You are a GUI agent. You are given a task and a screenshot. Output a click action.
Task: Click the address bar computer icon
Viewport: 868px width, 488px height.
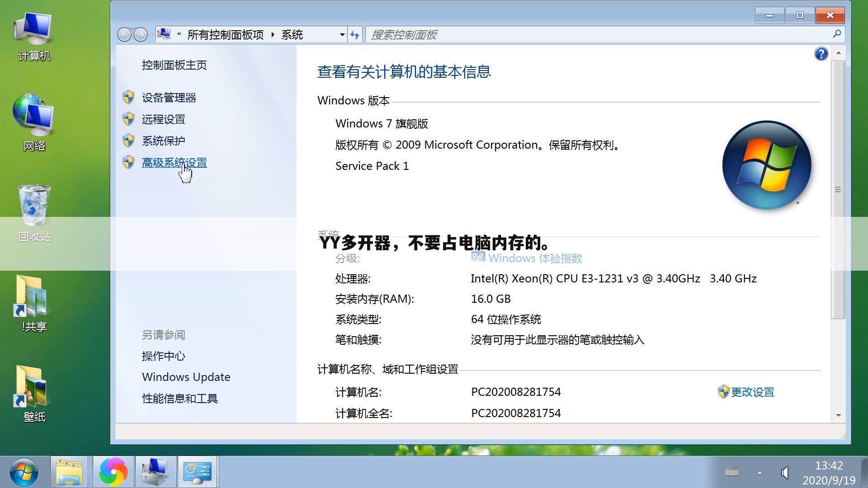tap(165, 34)
